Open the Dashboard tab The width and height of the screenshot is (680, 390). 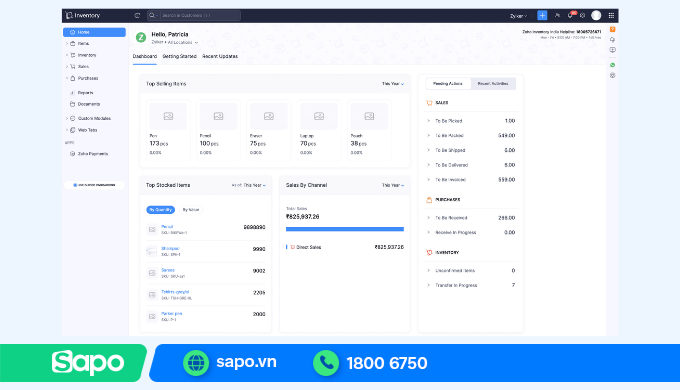(145, 56)
